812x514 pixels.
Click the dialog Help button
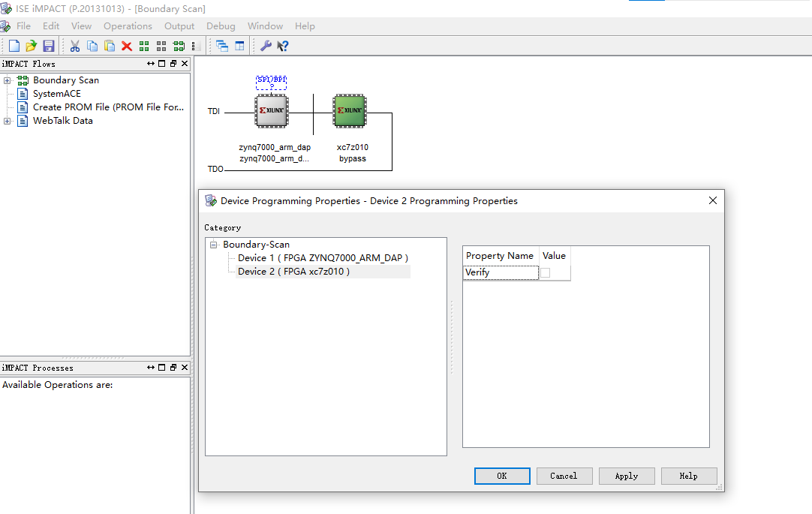coord(689,476)
